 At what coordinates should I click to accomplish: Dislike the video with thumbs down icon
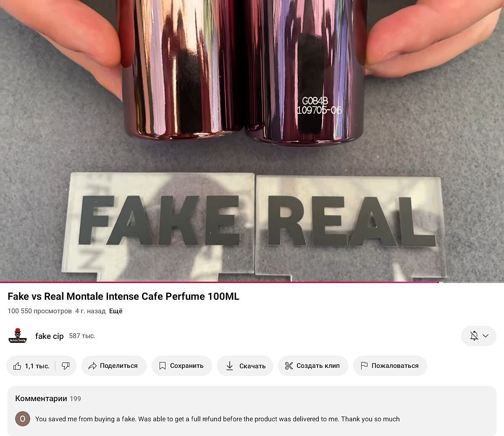tap(66, 366)
